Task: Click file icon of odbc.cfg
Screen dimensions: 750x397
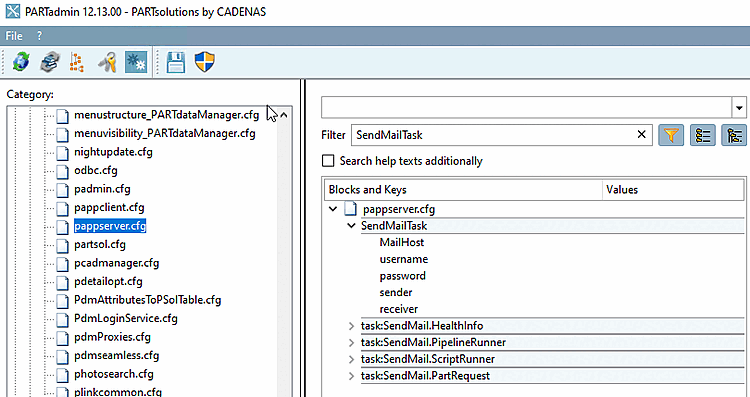Action: 63,171
